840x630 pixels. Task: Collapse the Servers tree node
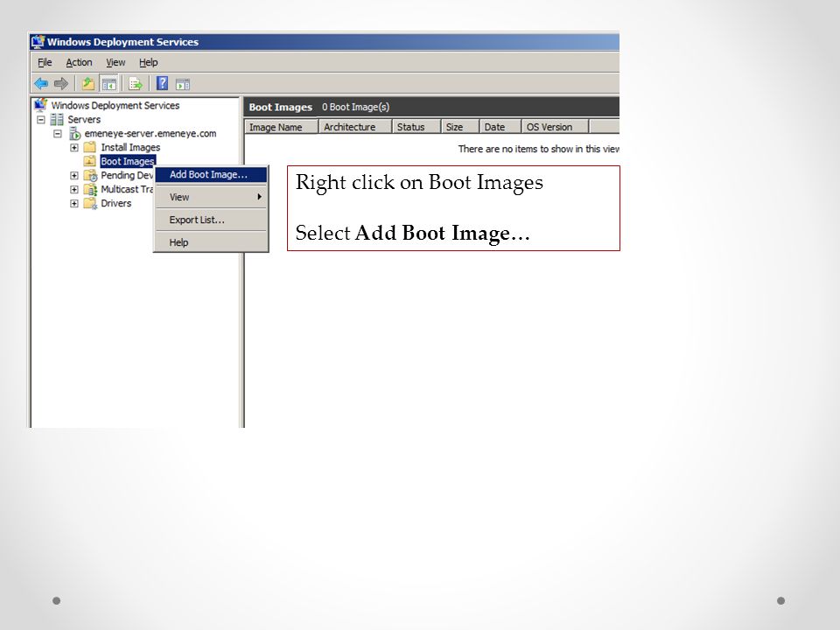41,120
